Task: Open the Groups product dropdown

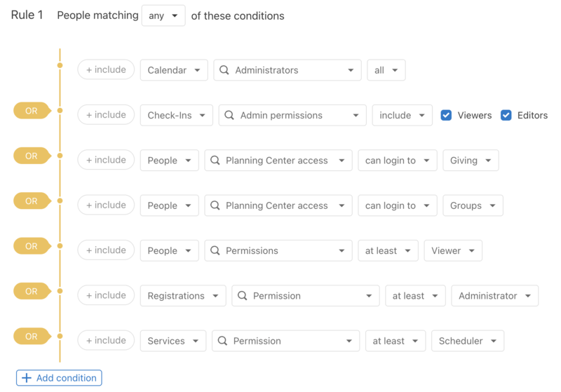Action: [473, 205]
